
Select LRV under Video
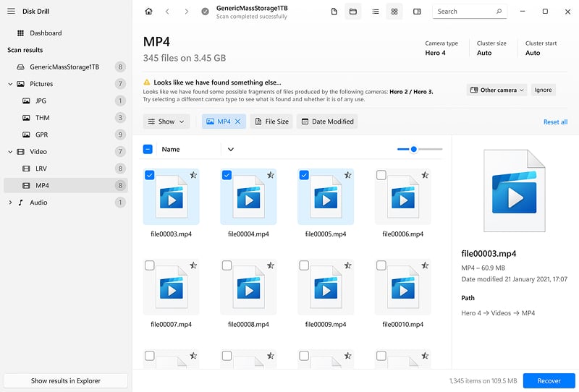point(66,169)
